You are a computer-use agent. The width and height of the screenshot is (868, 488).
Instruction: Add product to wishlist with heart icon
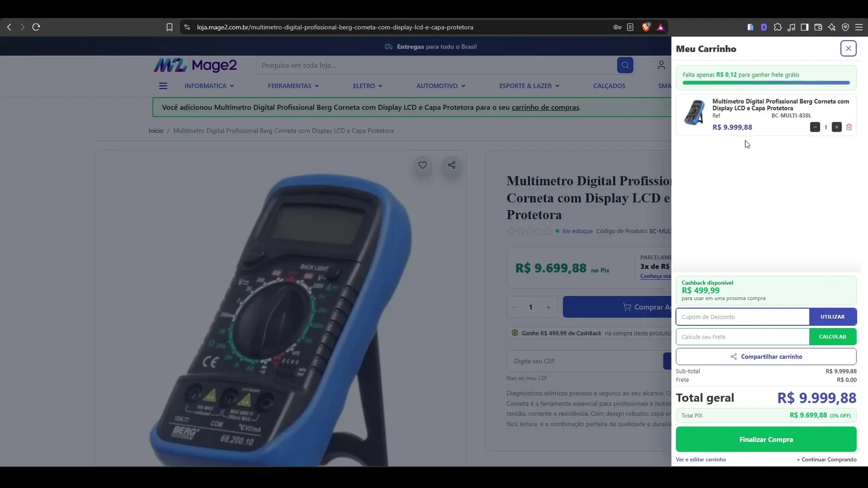(x=423, y=165)
